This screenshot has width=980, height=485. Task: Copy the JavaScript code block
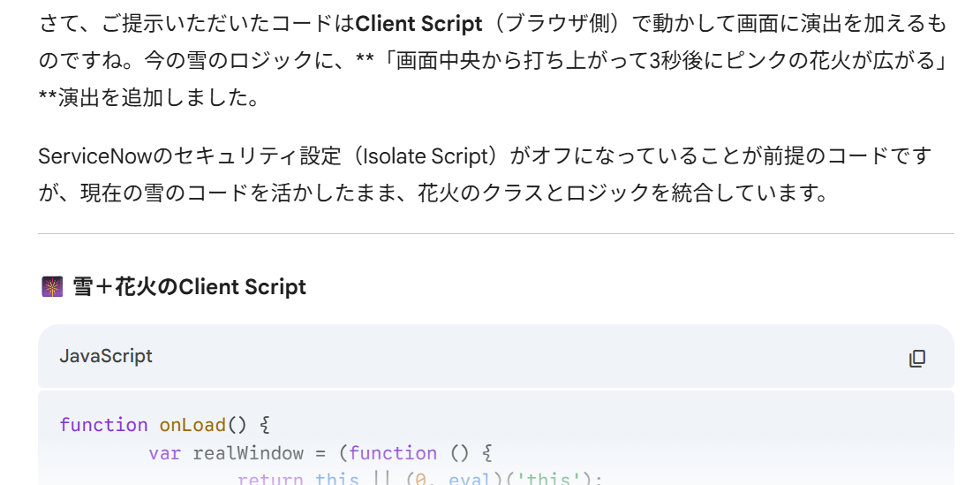click(916, 358)
